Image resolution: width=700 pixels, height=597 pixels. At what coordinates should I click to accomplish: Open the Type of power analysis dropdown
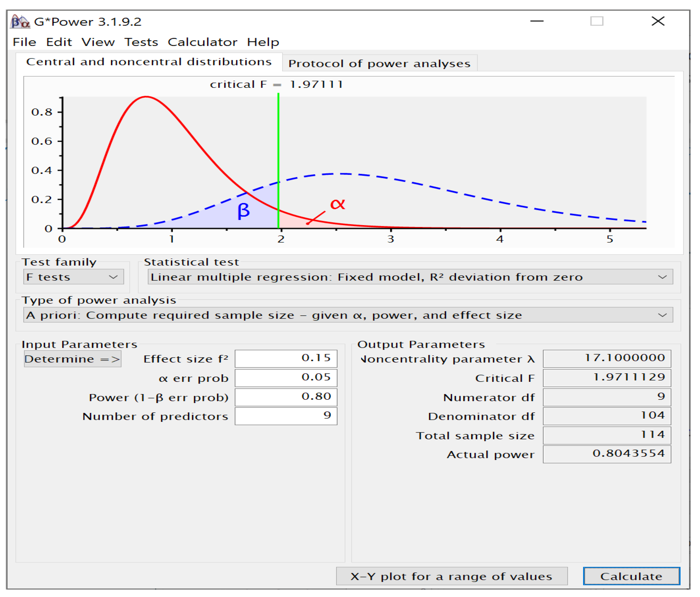coord(348,315)
